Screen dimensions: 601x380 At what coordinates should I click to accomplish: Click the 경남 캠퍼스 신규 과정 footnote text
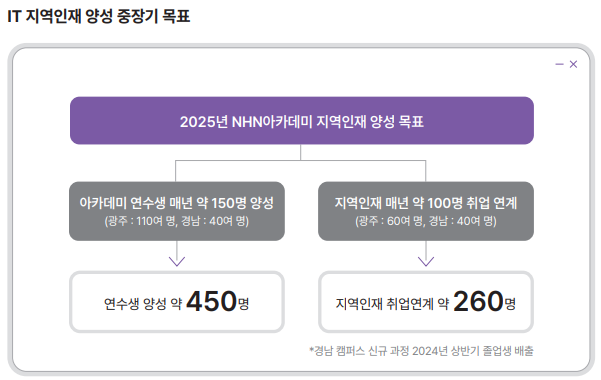[x=421, y=350]
